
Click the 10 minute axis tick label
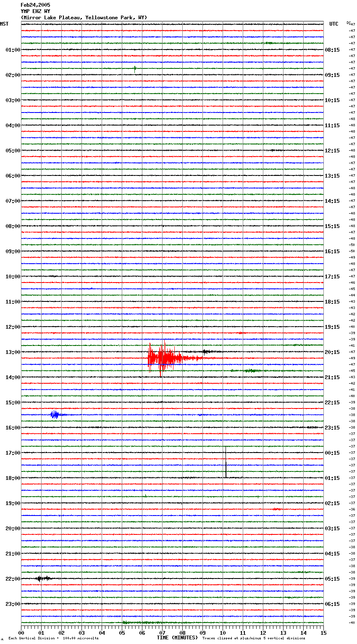coord(223,633)
